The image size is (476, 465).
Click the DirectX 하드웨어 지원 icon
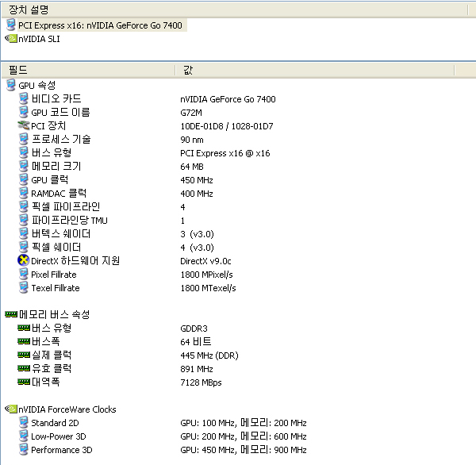(23, 260)
